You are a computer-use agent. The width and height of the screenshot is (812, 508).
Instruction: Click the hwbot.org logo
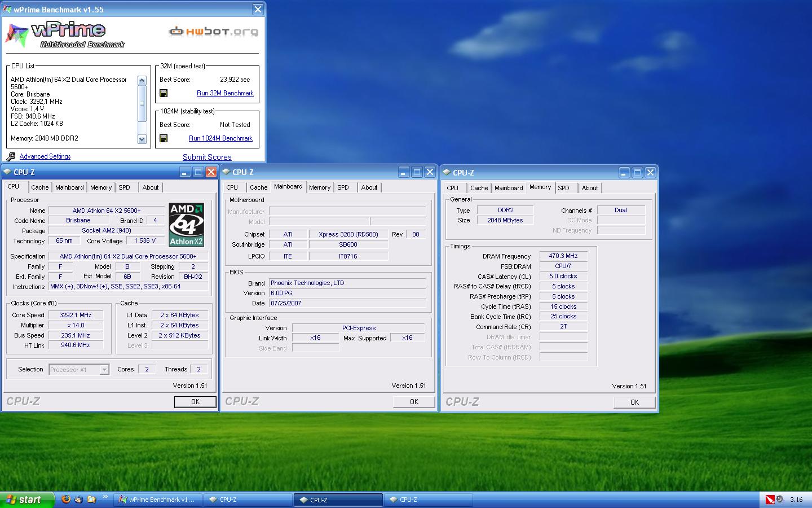[x=214, y=32]
